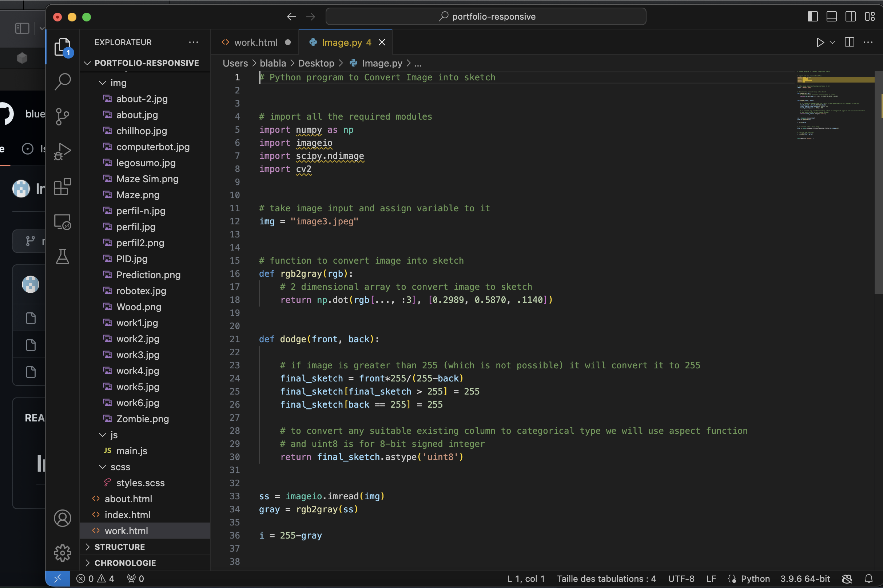883x588 pixels.
Task: Click line number 21 in gutter
Action: pyautogui.click(x=234, y=339)
